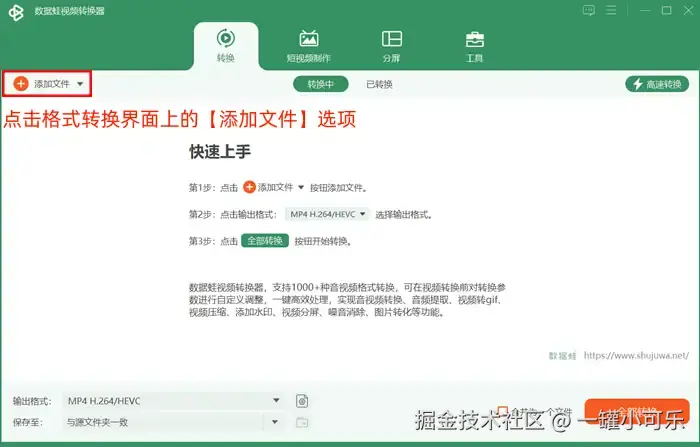
Task: Open the 分屏 split-screen tab
Action: click(392, 46)
